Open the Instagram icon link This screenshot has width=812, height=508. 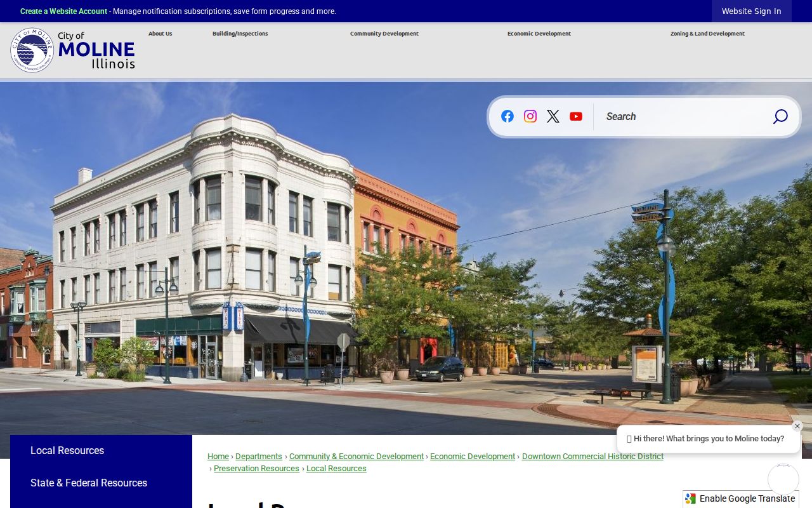pyautogui.click(x=530, y=116)
